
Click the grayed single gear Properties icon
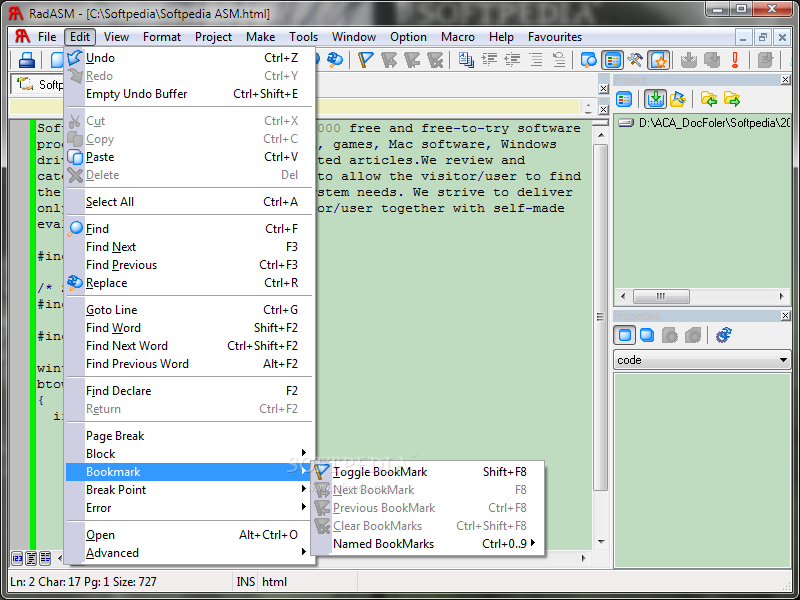[x=670, y=335]
